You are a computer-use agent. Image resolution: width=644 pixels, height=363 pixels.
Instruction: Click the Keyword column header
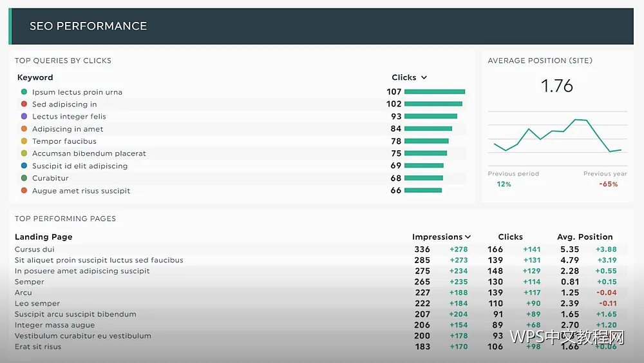(35, 77)
